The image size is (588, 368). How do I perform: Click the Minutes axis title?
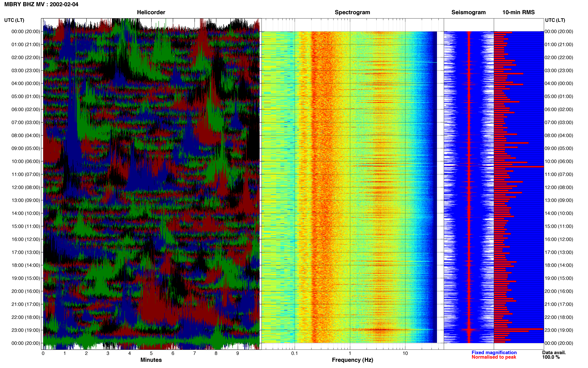[151, 360]
